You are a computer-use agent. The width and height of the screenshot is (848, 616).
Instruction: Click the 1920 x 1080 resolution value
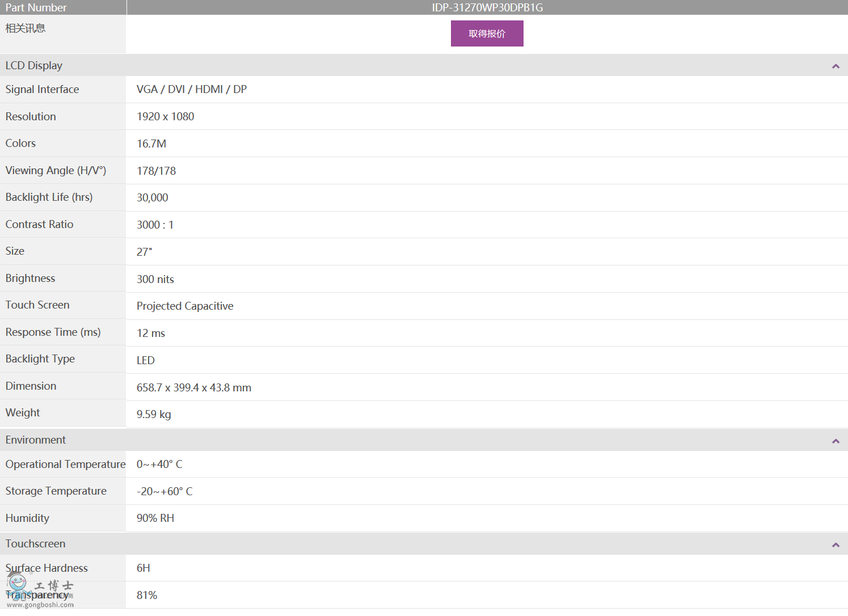click(x=165, y=117)
